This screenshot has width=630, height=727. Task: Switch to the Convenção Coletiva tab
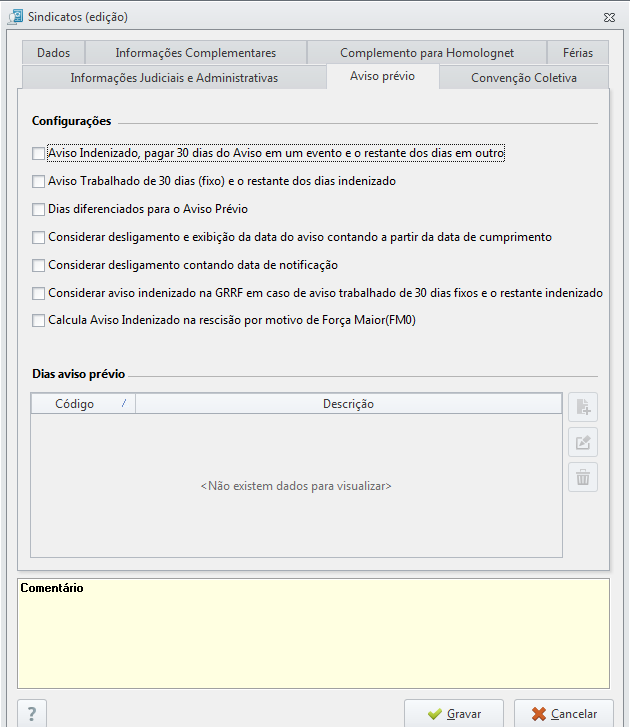point(524,77)
